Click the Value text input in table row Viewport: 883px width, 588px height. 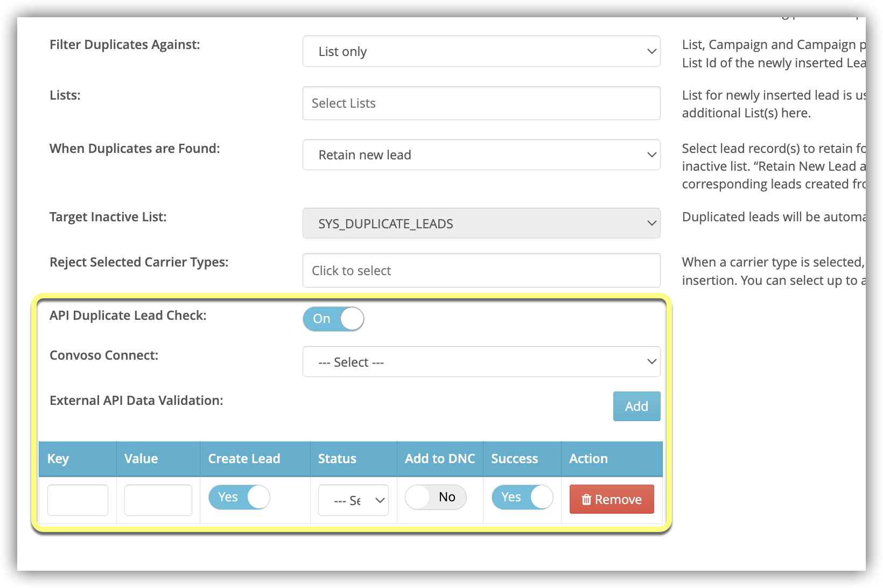coord(158,500)
